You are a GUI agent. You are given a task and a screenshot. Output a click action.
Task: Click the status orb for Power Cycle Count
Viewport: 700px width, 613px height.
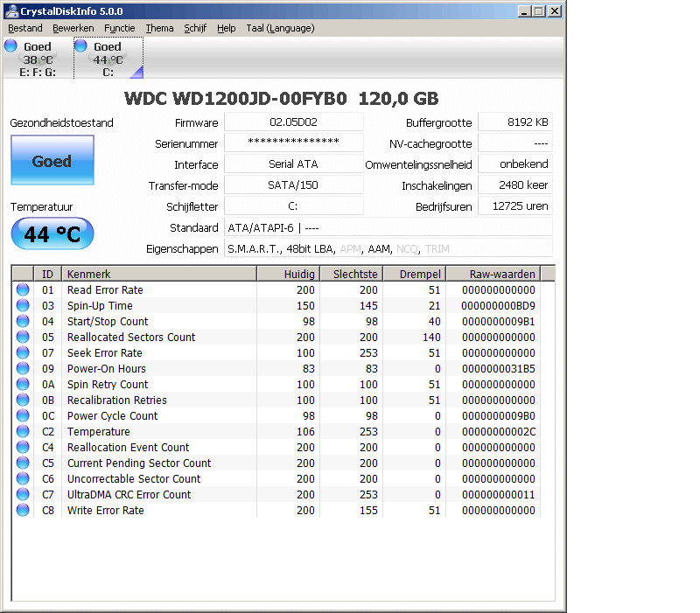click(23, 415)
